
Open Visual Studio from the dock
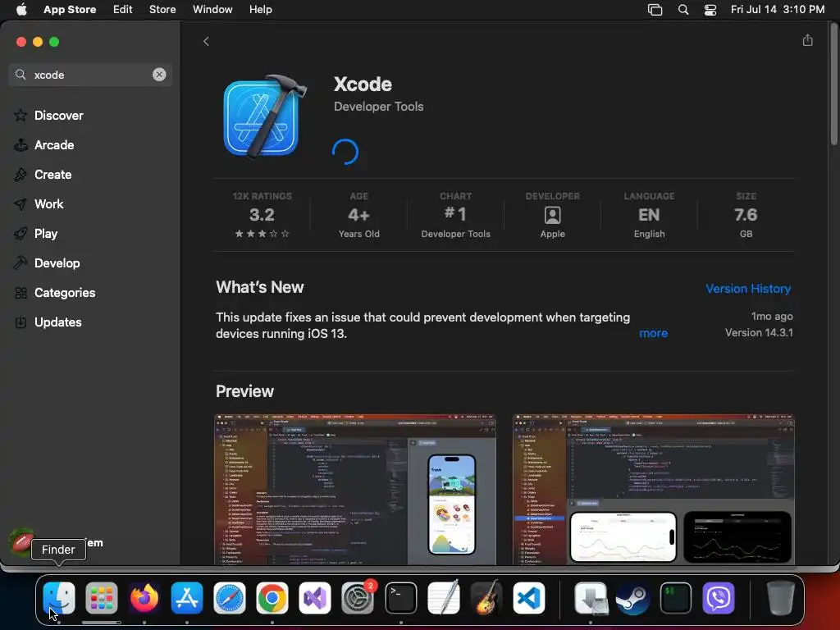pos(315,598)
